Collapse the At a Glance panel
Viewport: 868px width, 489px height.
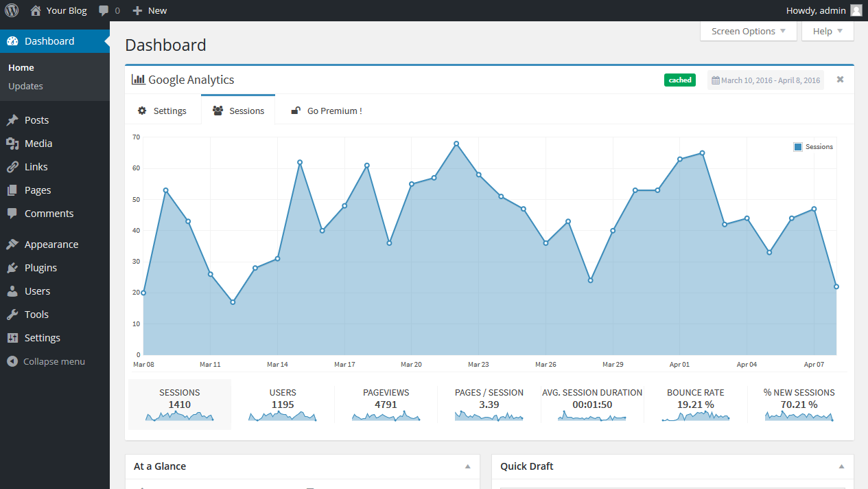pos(468,466)
